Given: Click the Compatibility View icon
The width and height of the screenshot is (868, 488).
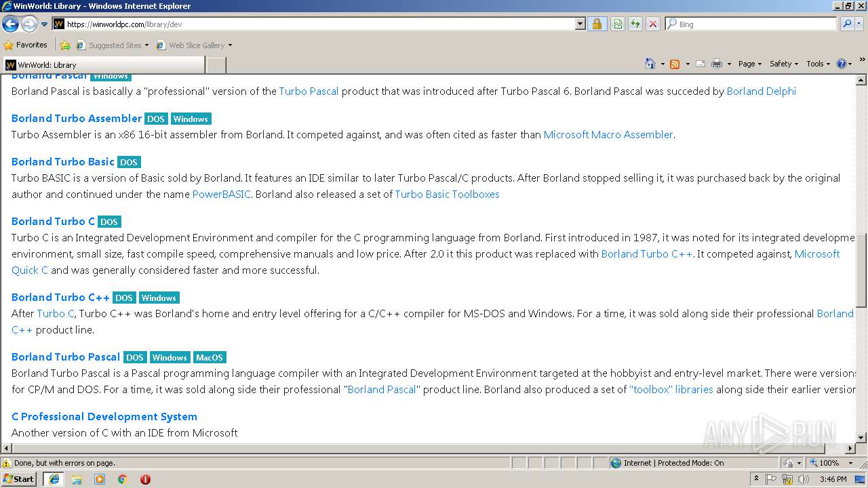Looking at the screenshot, I should click(618, 24).
